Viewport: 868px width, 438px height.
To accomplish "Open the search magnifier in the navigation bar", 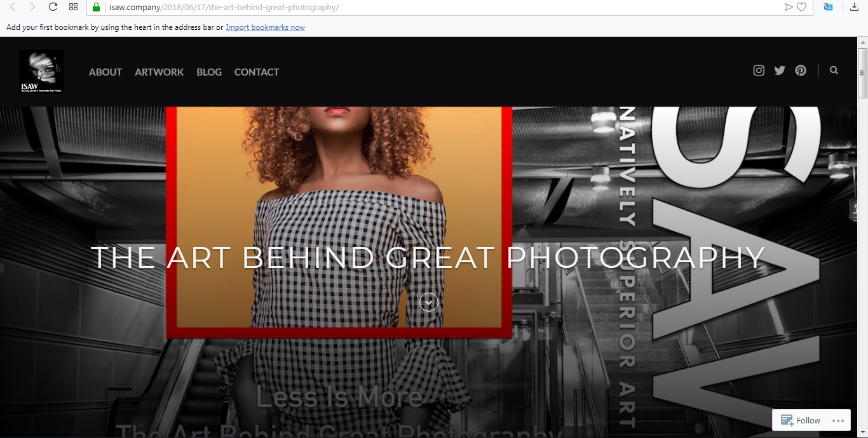I will 834,70.
